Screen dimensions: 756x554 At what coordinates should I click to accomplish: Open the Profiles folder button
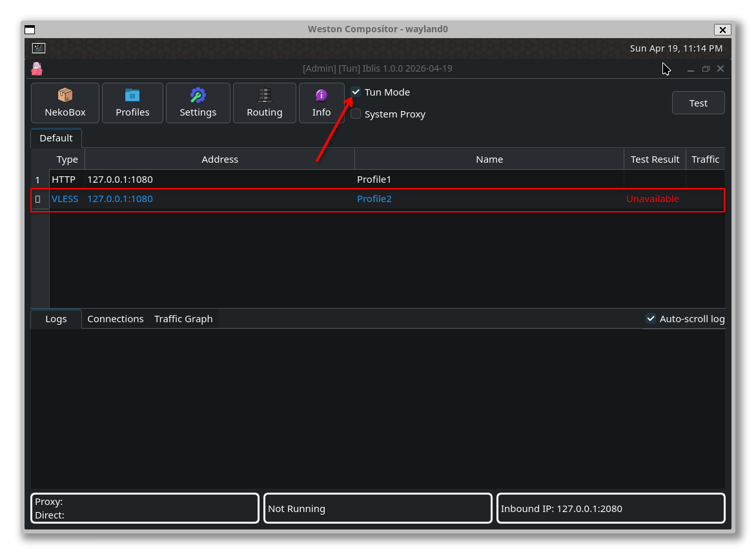[132, 103]
